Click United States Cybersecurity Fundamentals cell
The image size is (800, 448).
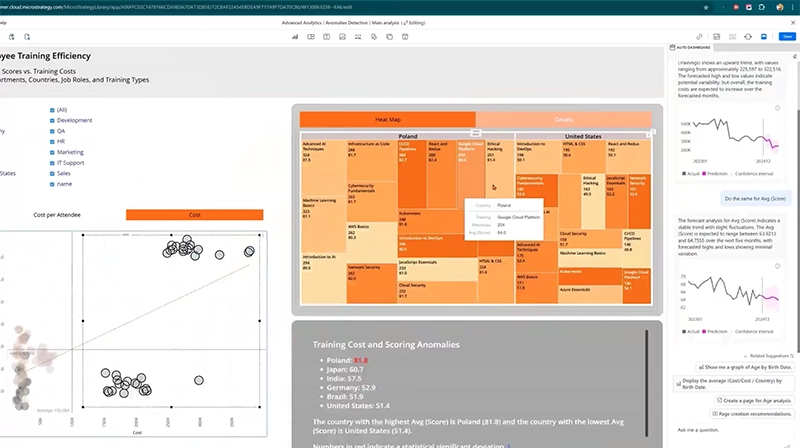(x=537, y=190)
